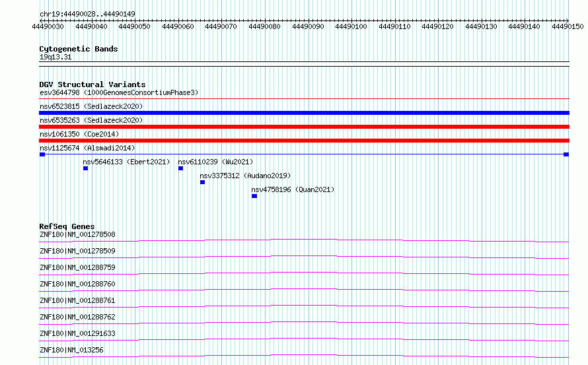Click ruler position 44490100

[351, 26]
